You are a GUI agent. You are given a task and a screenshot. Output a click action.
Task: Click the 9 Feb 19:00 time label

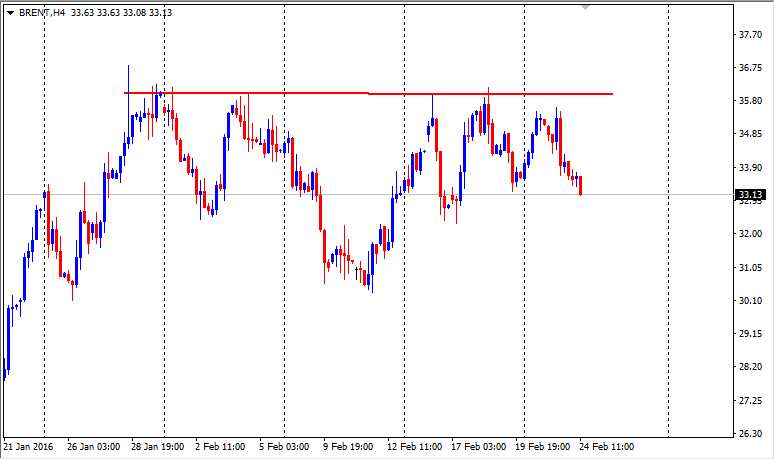348,447
